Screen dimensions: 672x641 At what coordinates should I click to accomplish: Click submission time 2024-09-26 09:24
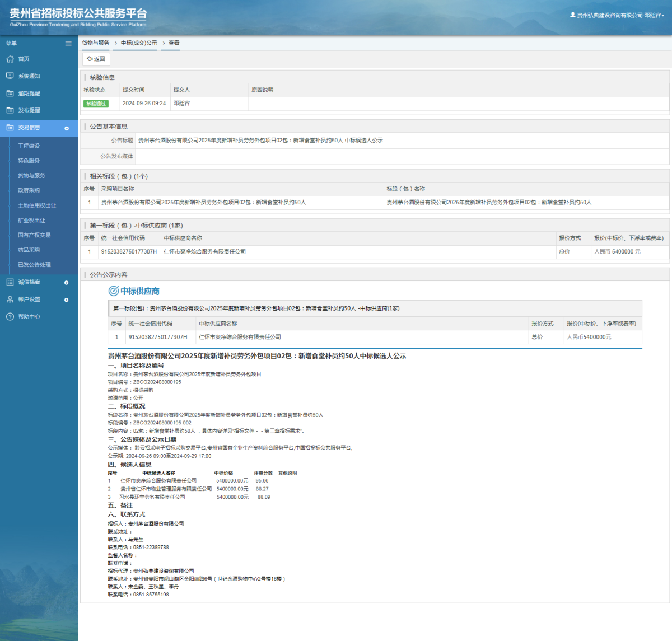click(144, 104)
